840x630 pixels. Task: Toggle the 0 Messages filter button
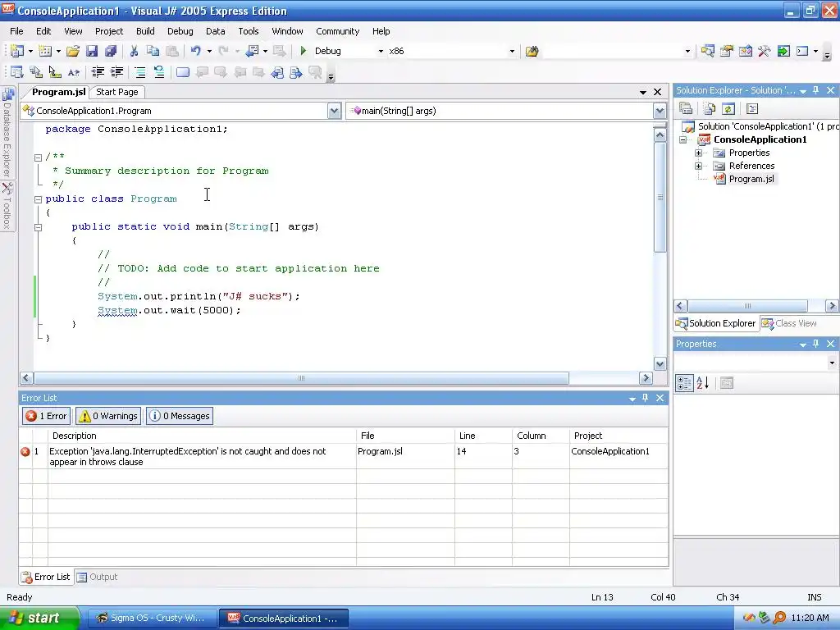(180, 416)
